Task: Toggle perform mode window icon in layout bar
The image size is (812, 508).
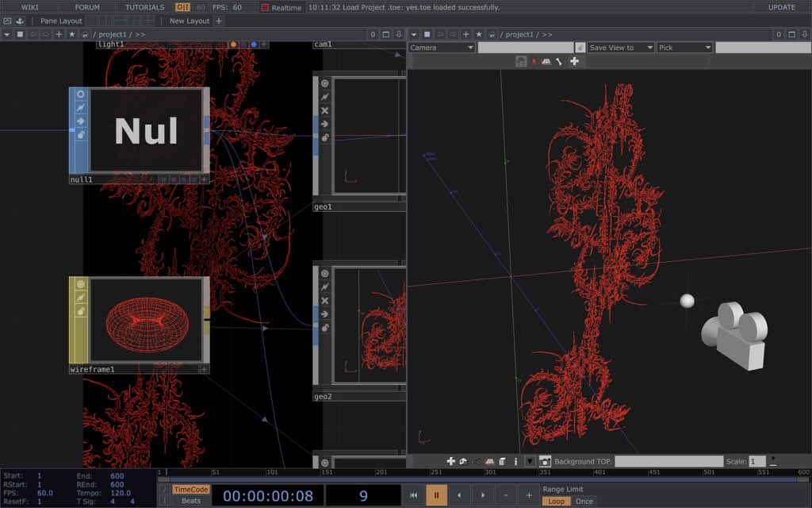Action: tap(7, 21)
